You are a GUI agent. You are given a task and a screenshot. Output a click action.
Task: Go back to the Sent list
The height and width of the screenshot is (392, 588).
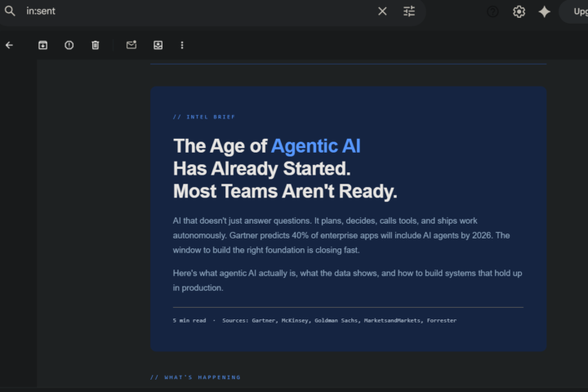pos(9,46)
